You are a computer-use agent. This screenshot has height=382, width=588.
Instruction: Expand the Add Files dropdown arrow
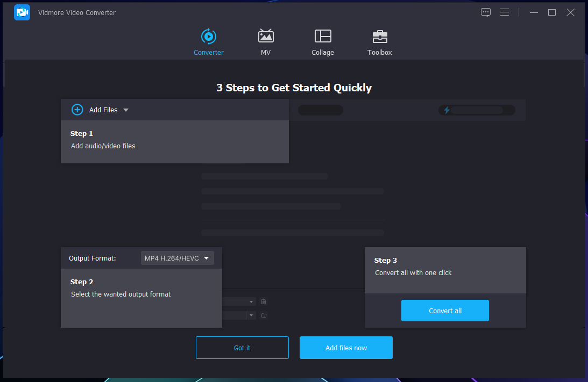[126, 110]
